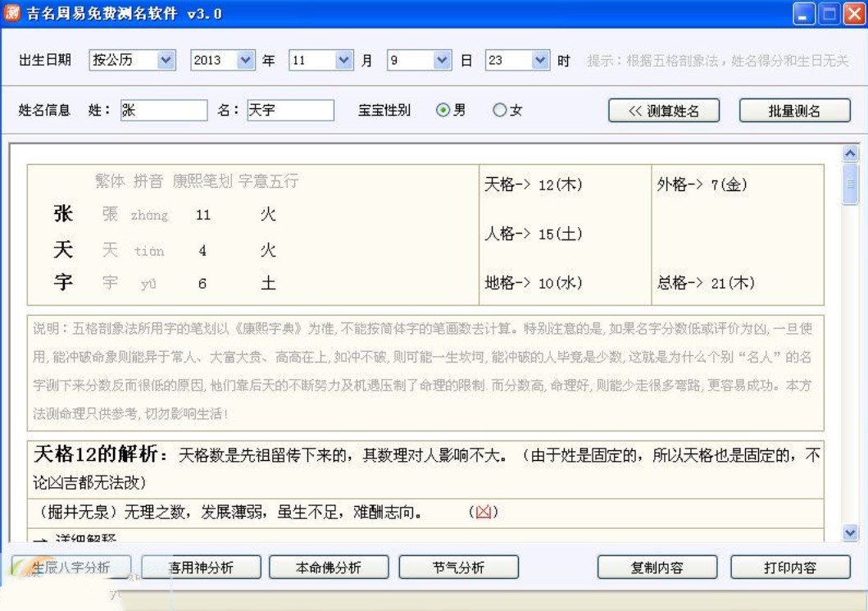
Task: Click the red 凶 rating mark
Action: 484,512
